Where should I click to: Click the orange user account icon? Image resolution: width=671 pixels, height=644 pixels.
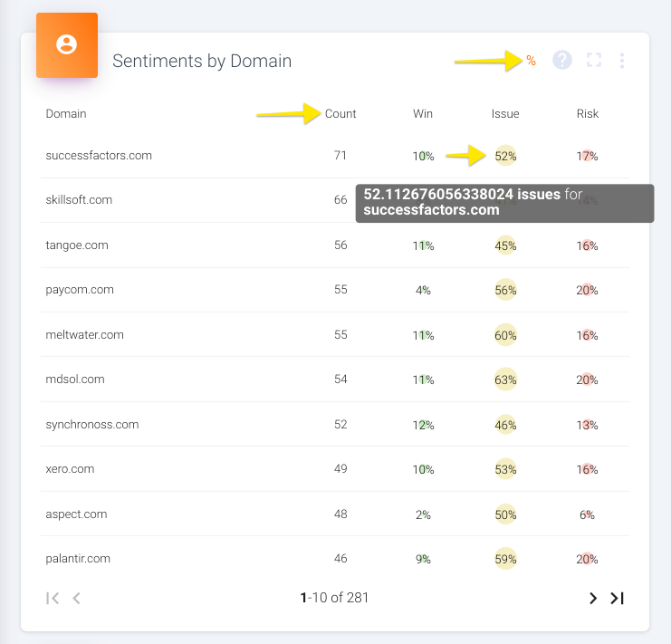coord(67,45)
